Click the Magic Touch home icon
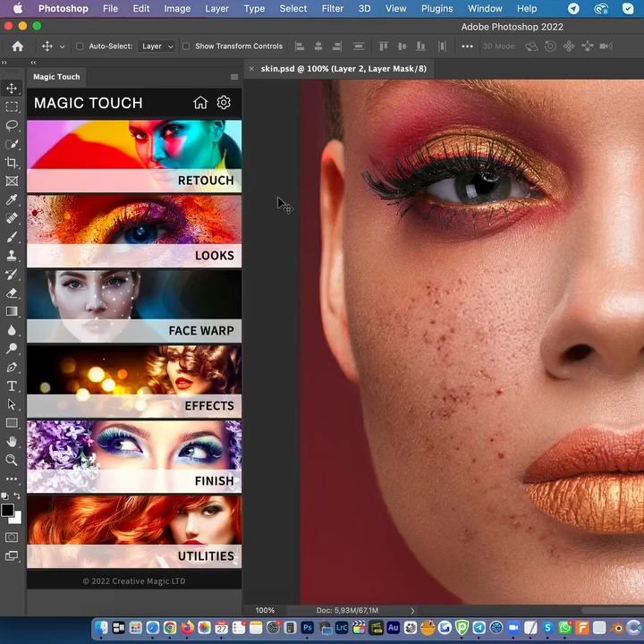The height and width of the screenshot is (644, 644). click(200, 102)
